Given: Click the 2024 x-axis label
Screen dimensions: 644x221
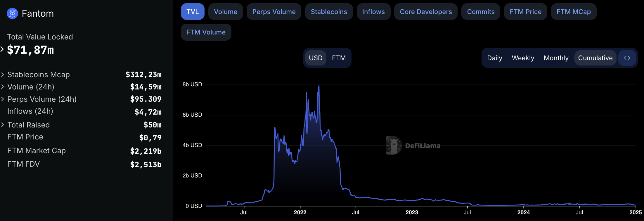Looking at the screenshot, I should point(523,213).
